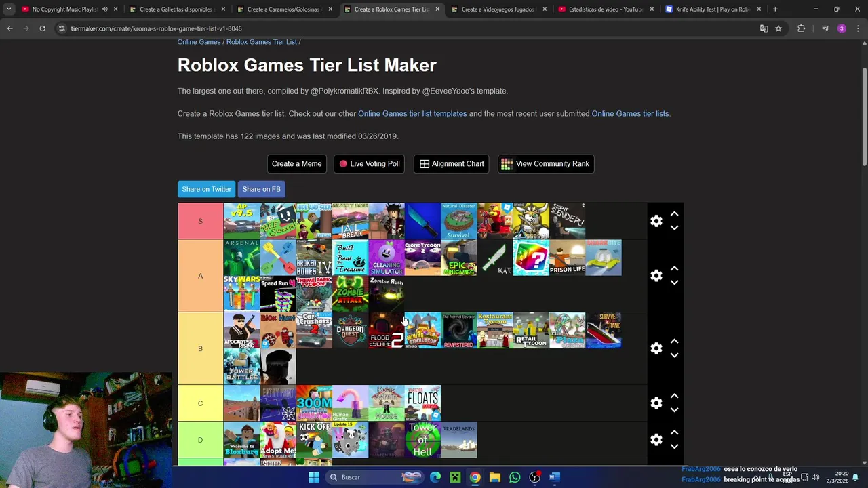Select the Tower of Hell thumbnail
Image resolution: width=868 pixels, height=488 pixels.
pos(422,440)
